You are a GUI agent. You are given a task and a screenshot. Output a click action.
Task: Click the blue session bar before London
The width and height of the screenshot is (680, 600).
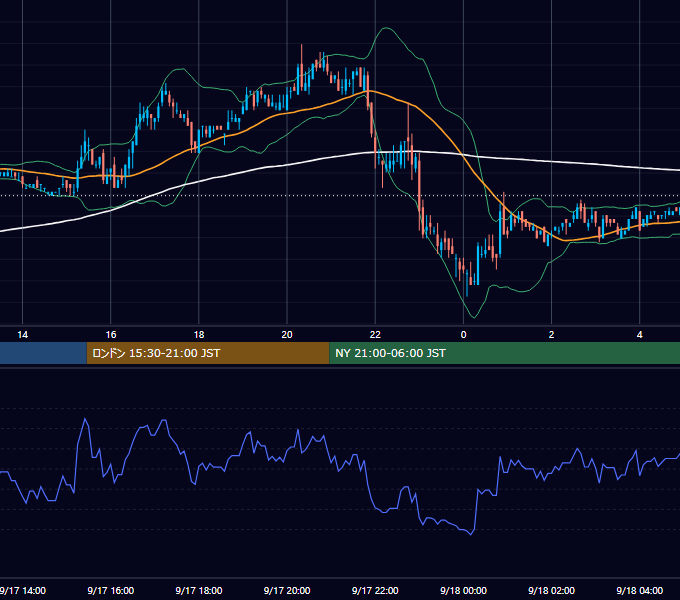pyautogui.click(x=43, y=353)
